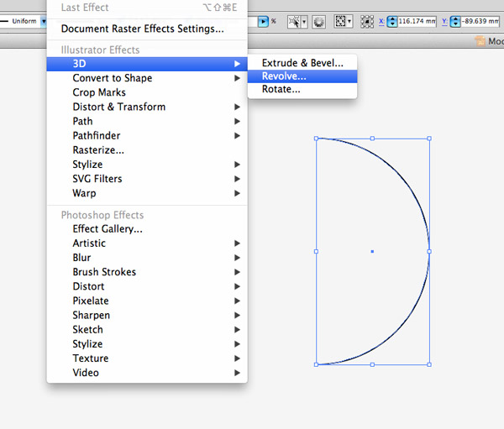Select Extrude & Bevel effect
This screenshot has width=504, height=429.
click(302, 62)
